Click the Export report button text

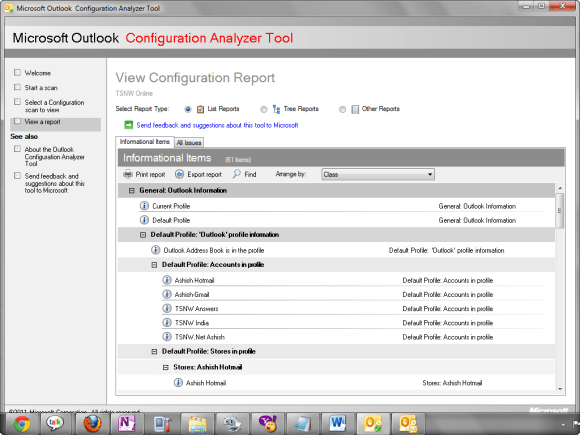tap(204, 174)
